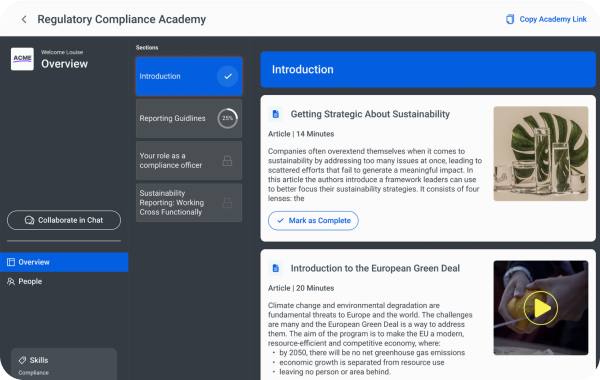600x380 pixels.
Task: Click the Article | 14 Minutes label
Action: click(301, 134)
